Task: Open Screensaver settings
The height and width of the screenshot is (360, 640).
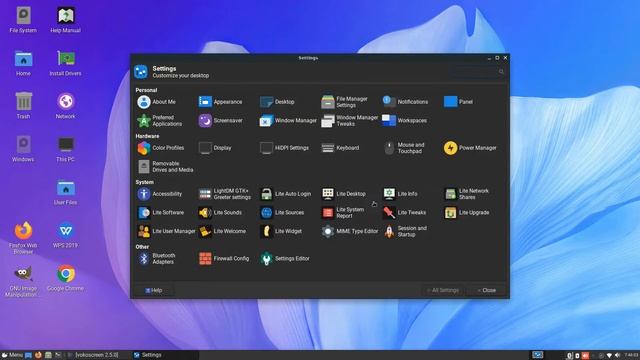Action: pyautogui.click(x=220, y=121)
